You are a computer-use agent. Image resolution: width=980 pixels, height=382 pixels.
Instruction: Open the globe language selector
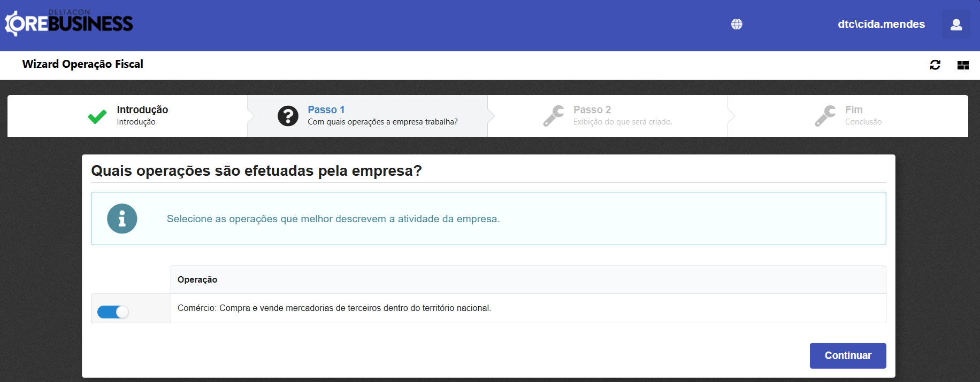tap(737, 24)
